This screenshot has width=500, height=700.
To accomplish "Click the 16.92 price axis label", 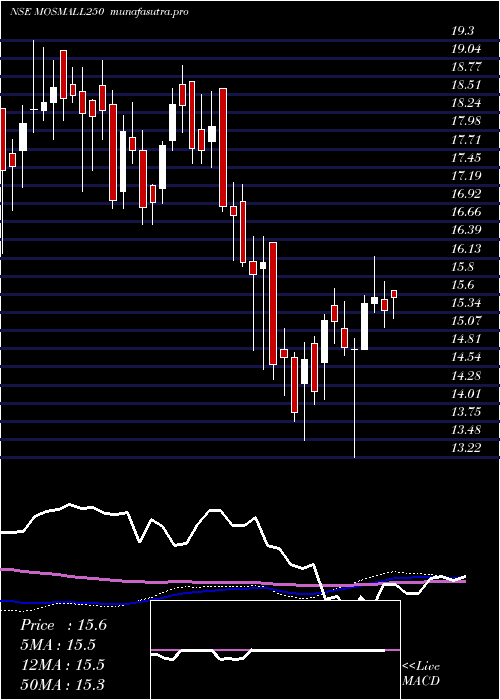I will click(466, 194).
